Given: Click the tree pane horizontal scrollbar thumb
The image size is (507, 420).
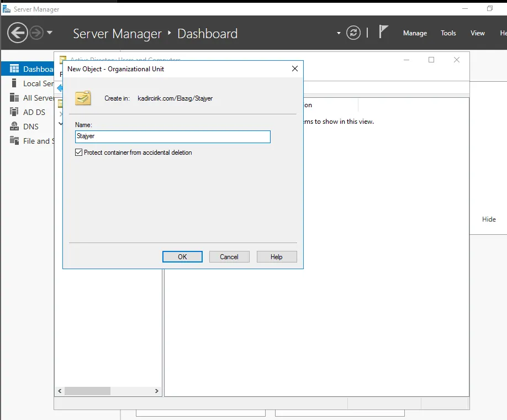Looking at the screenshot, I should pyautogui.click(x=87, y=391).
